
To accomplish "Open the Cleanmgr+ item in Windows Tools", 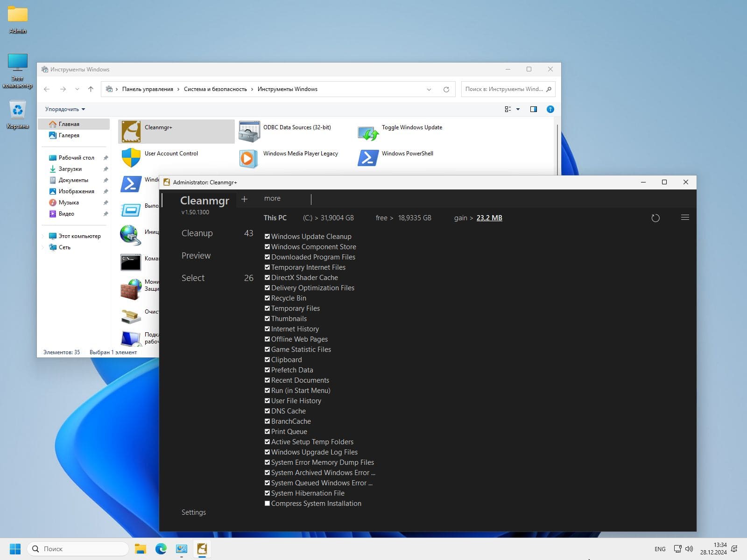I will [176, 131].
